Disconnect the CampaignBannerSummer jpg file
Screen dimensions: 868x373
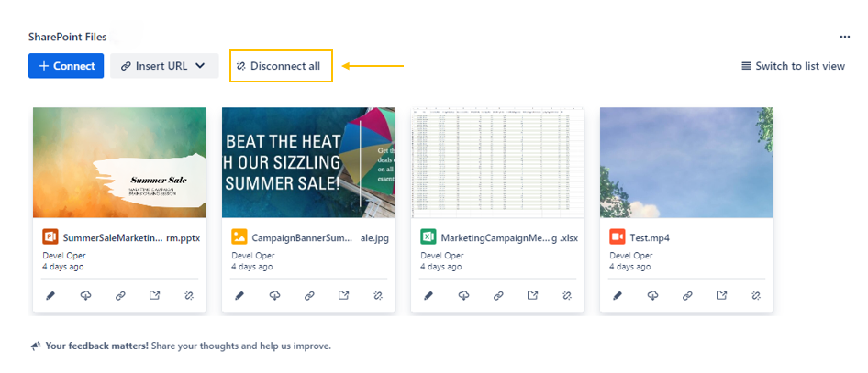coord(378,295)
